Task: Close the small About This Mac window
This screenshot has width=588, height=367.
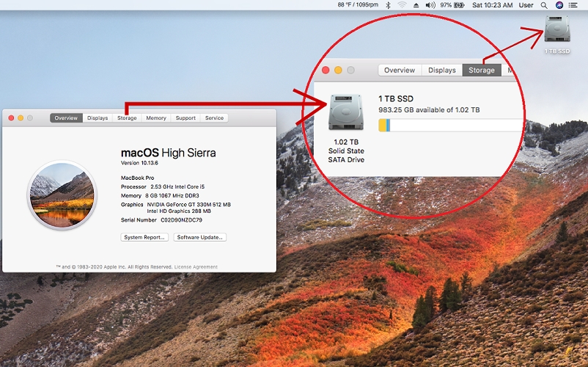Action: coord(11,118)
